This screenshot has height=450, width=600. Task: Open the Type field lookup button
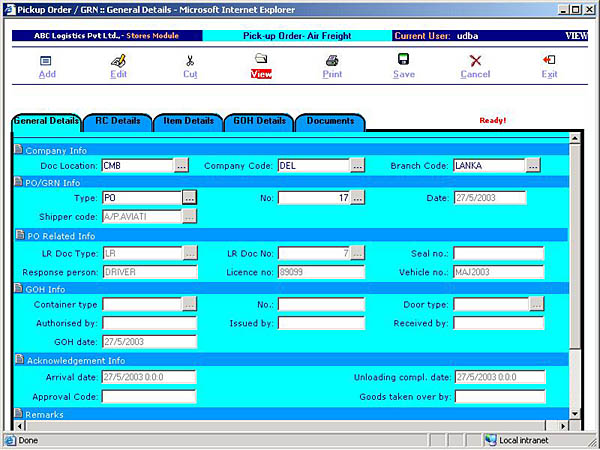pos(189,198)
